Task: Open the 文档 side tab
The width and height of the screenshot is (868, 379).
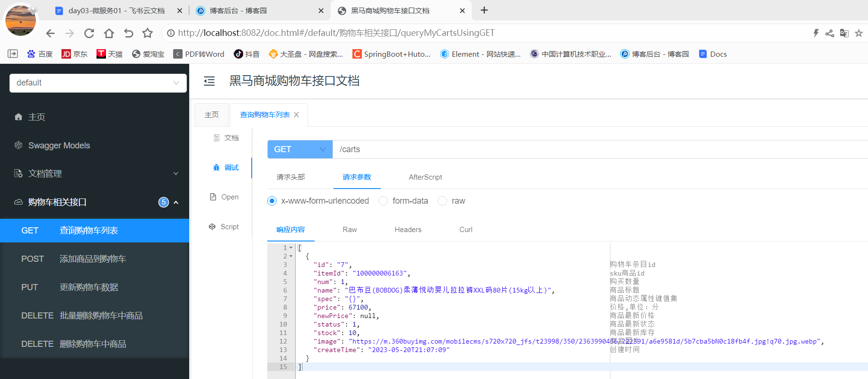Action: 226,138
